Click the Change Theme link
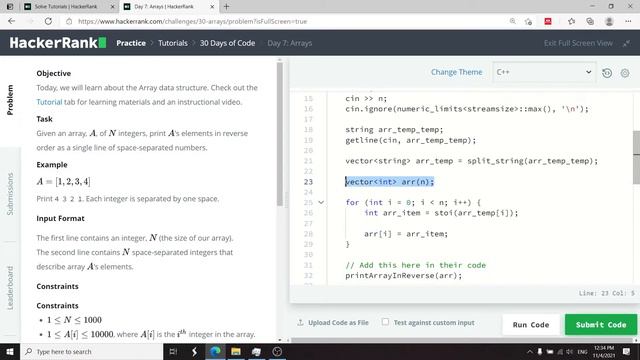Screen dimensions: 640x360 [x=456, y=72]
